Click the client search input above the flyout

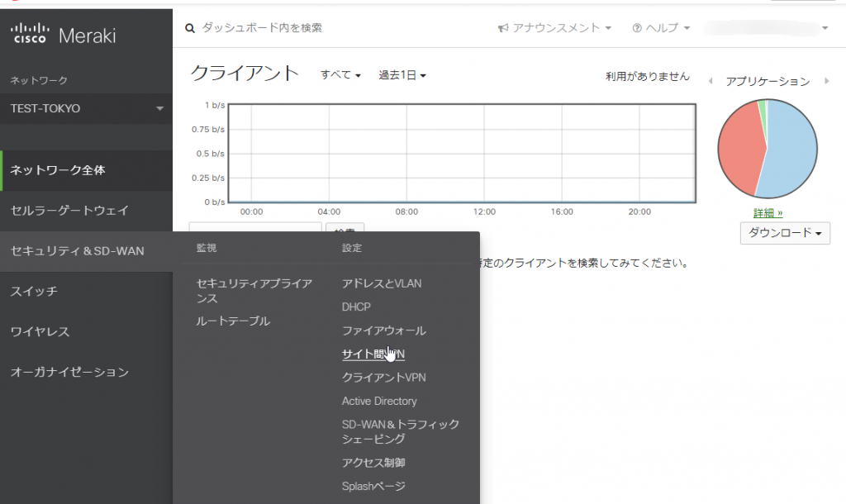(255, 227)
